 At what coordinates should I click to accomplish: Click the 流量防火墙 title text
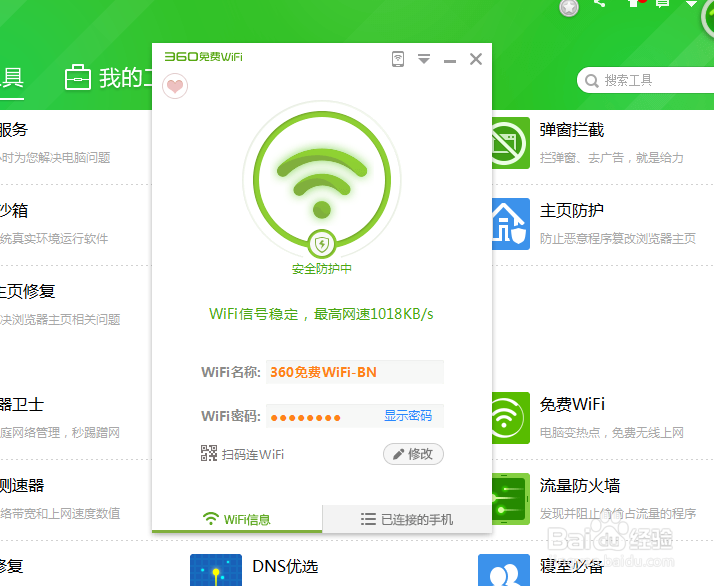coord(580,485)
